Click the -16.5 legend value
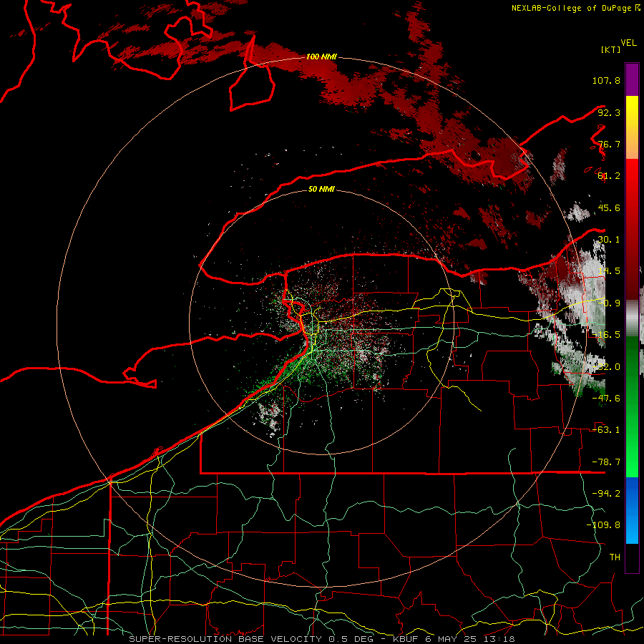The image size is (644, 644). pyautogui.click(x=606, y=335)
